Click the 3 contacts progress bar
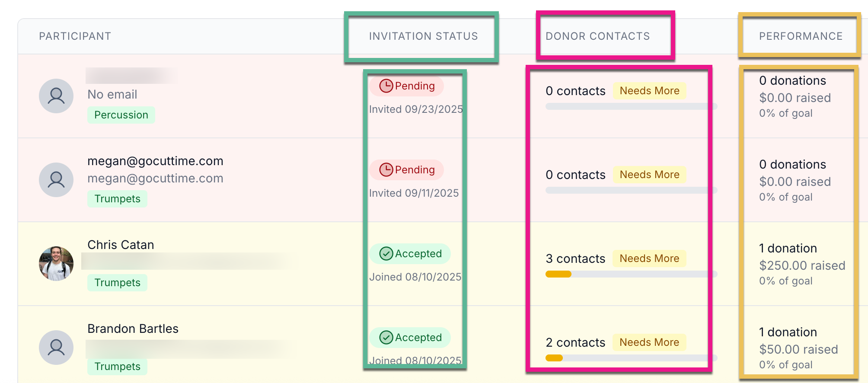This screenshot has width=868, height=383. click(x=631, y=274)
